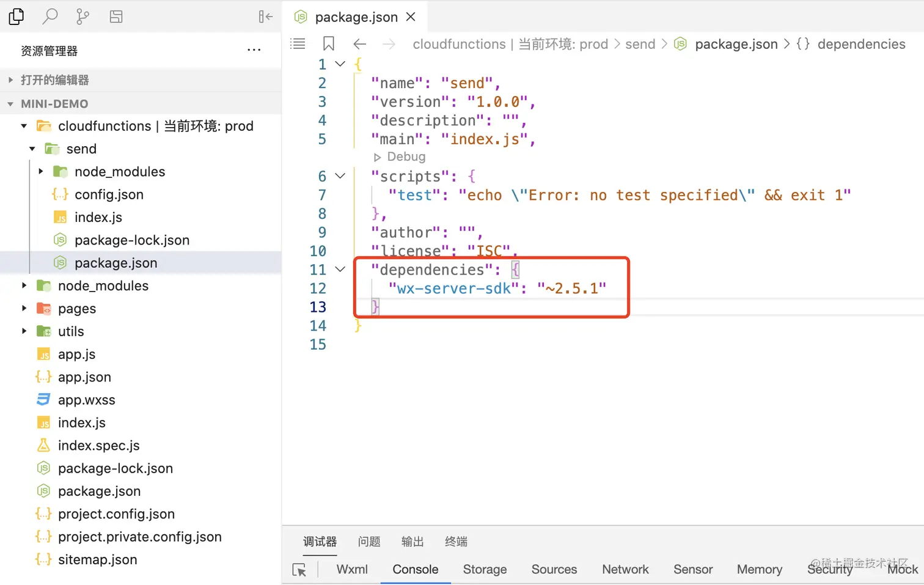This screenshot has height=585, width=924.
Task: Fold the scripts block at line 6
Action: click(x=340, y=176)
